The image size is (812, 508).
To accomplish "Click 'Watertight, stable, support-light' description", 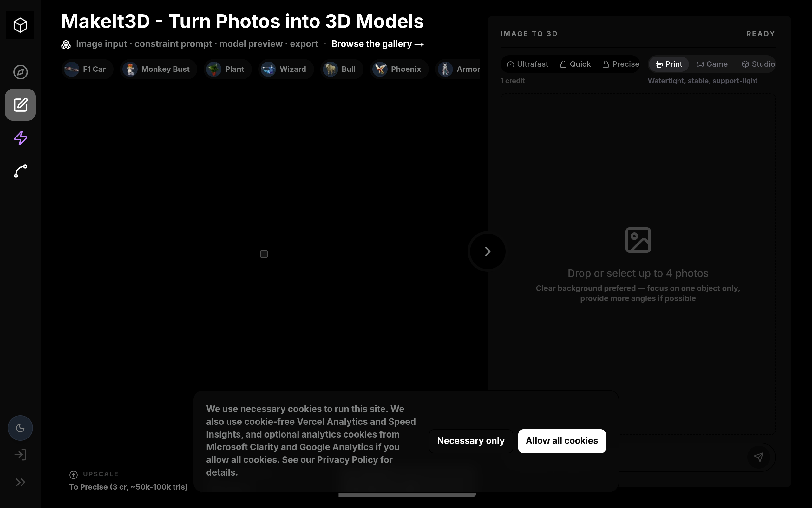I will click(x=702, y=81).
